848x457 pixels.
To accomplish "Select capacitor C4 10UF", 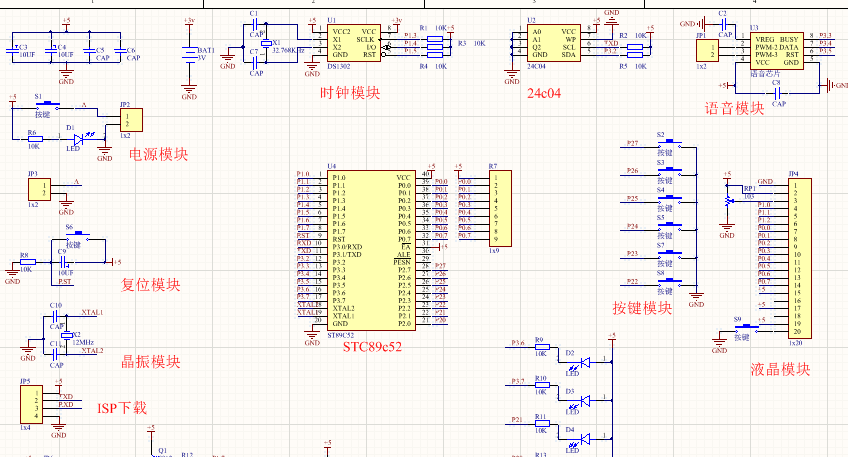I will click(x=51, y=51).
